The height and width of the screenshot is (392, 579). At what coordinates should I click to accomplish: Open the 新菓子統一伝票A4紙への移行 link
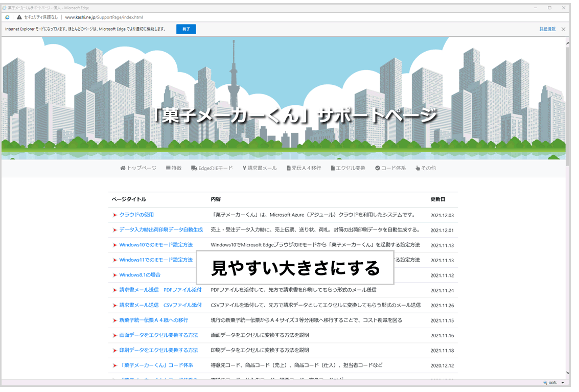coord(154,320)
